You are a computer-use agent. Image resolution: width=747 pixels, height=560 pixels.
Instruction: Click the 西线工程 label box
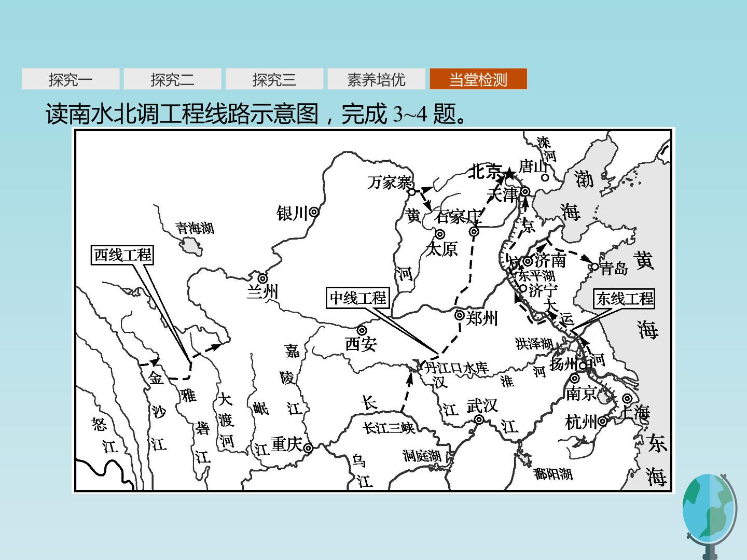point(122,255)
